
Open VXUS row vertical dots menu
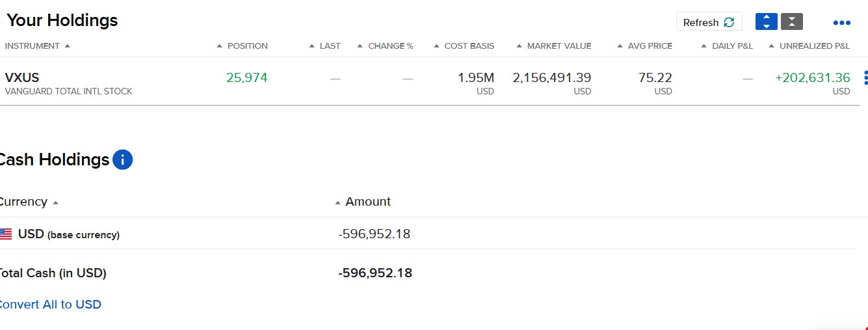coord(865,78)
